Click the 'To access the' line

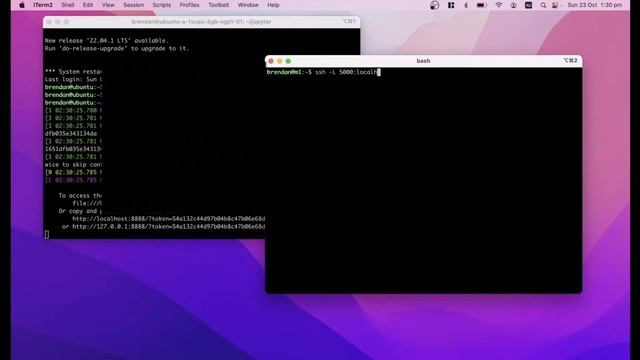pyautogui.click(x=80, y=196)
